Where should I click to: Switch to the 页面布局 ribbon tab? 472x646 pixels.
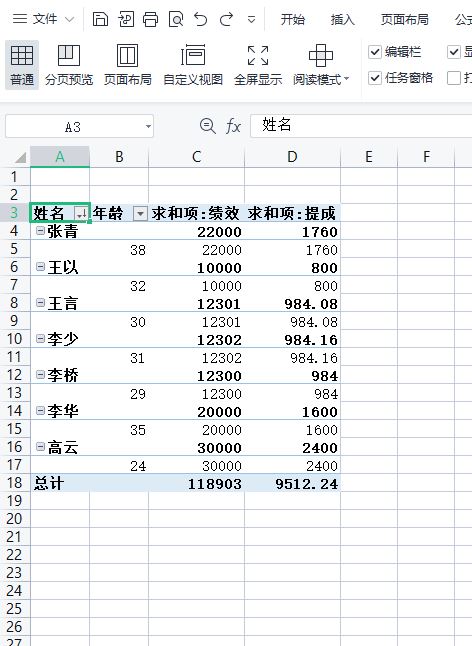[x=404, y=19]
